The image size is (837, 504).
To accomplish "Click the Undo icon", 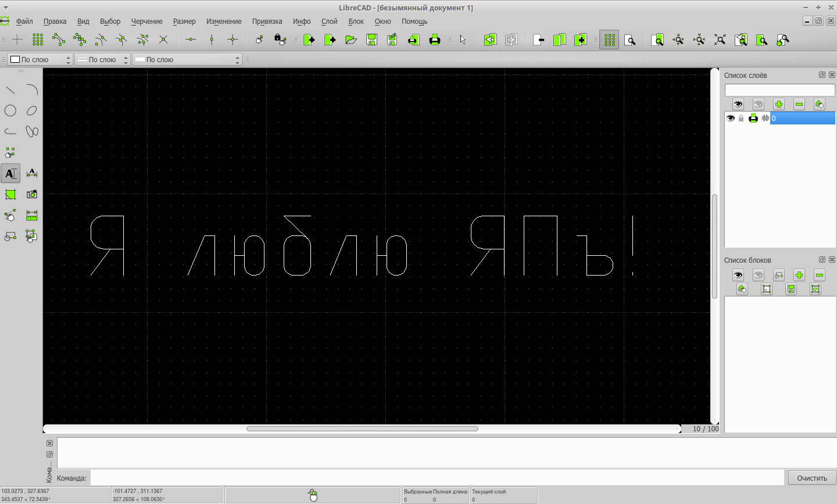I will (490, 40).
